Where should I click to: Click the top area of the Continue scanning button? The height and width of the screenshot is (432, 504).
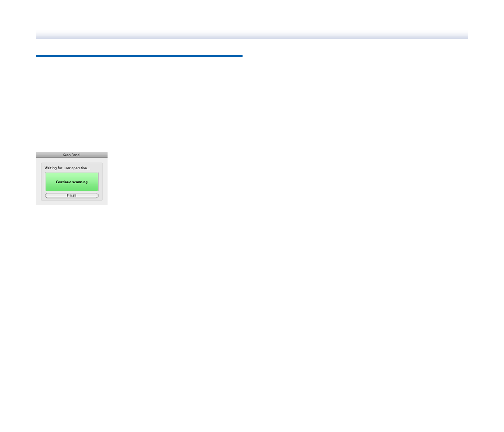[72, 174]
